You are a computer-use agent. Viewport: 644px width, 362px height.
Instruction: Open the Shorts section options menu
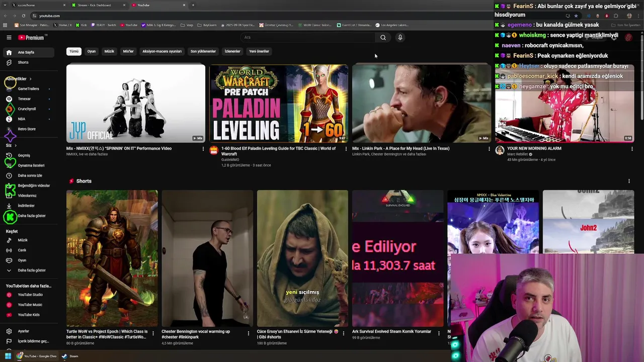pyautogui.click(x=629, y=181)
